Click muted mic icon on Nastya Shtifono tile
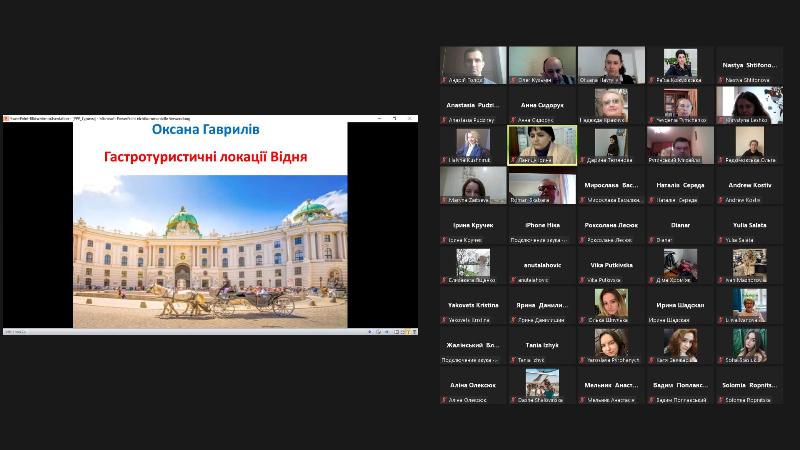The height and width of the screenshot is (450, 800). coord(719,80)
